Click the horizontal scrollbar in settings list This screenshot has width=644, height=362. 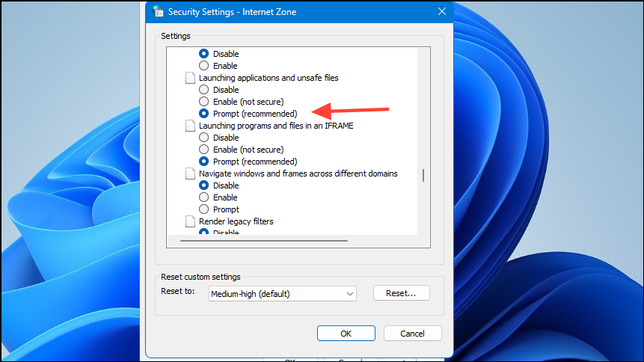coord(264,241)
